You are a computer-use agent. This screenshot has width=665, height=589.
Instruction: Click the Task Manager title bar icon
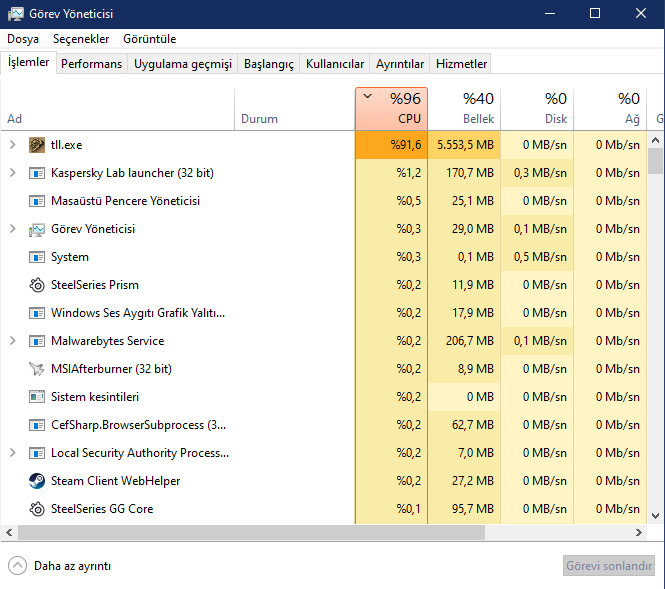pyautogui.click(x=16, y=14)
